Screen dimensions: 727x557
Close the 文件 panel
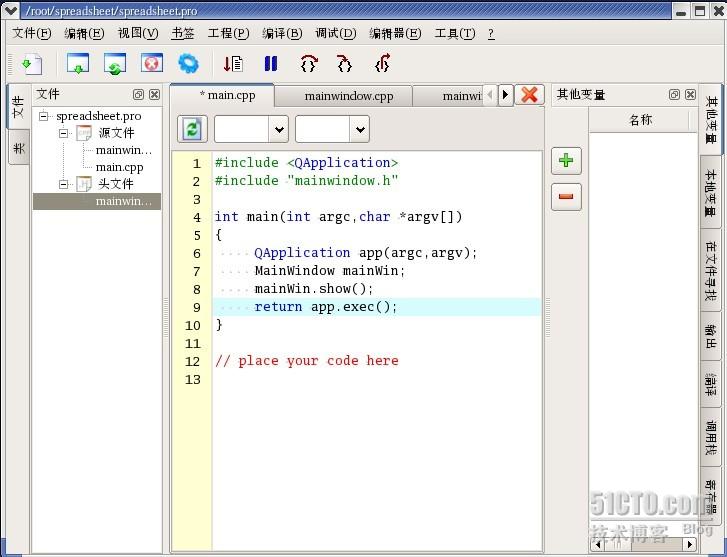pyautogui.click(x=154, y=95)
